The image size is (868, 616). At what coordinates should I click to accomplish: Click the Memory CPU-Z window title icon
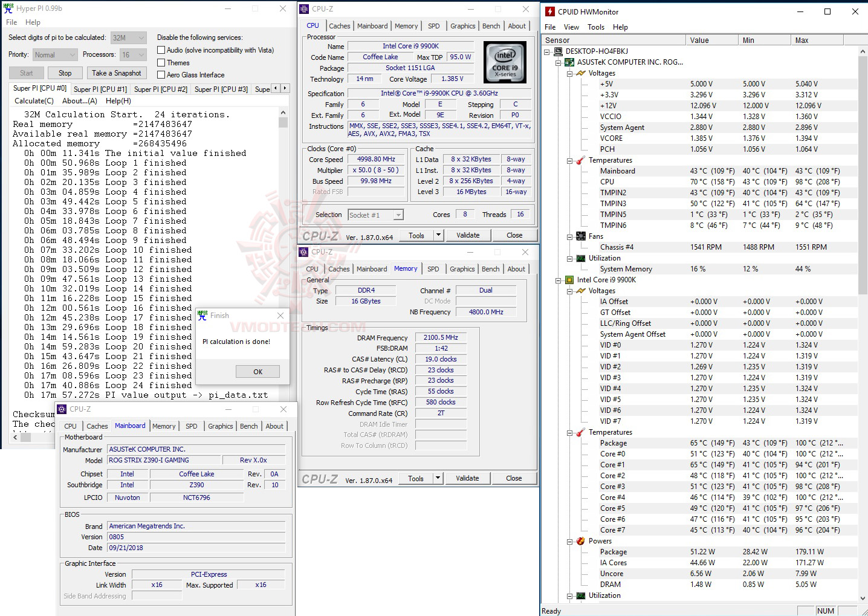coord(304,252)
